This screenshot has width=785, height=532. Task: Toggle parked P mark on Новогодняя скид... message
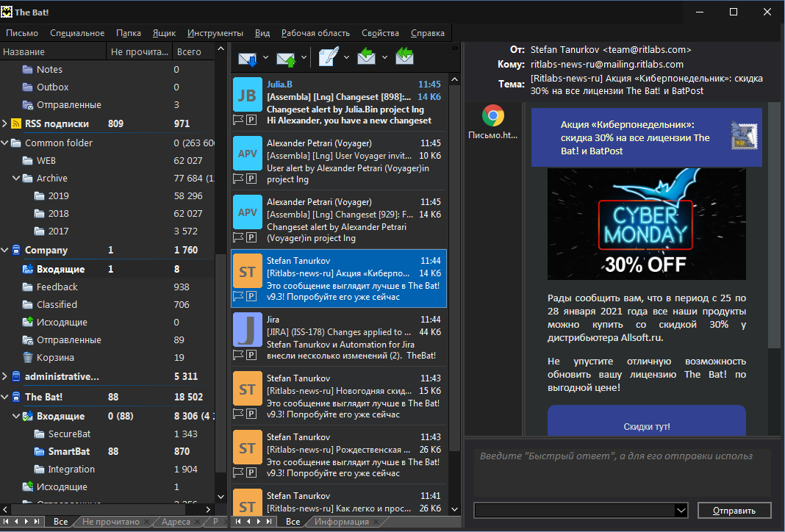(251, 414)
